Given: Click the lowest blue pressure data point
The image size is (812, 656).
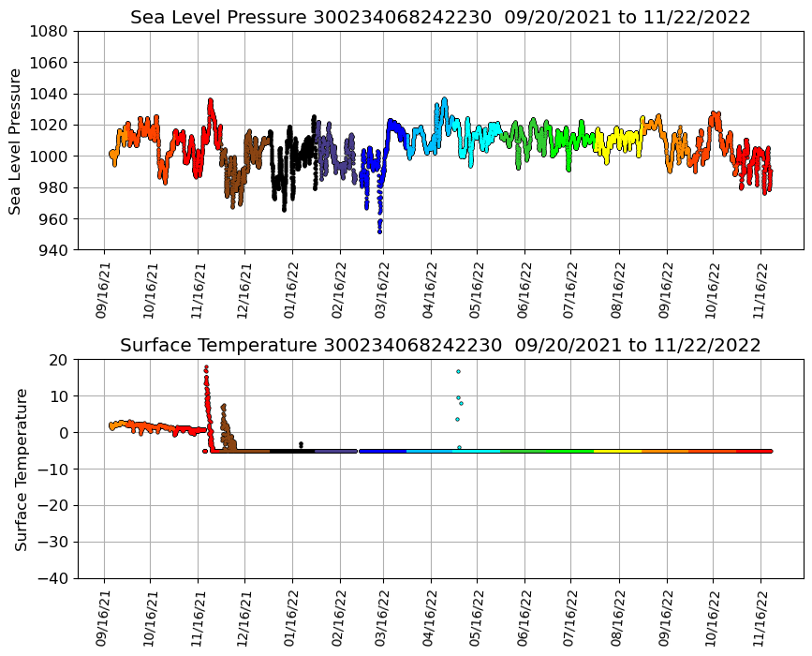Looking at the screenshot, I should 379,231.
